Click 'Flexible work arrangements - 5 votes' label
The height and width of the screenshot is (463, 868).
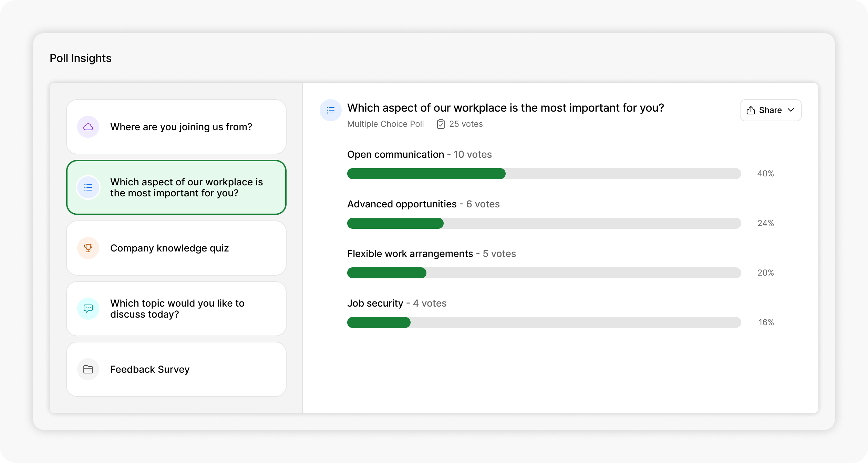click(431, 254)
